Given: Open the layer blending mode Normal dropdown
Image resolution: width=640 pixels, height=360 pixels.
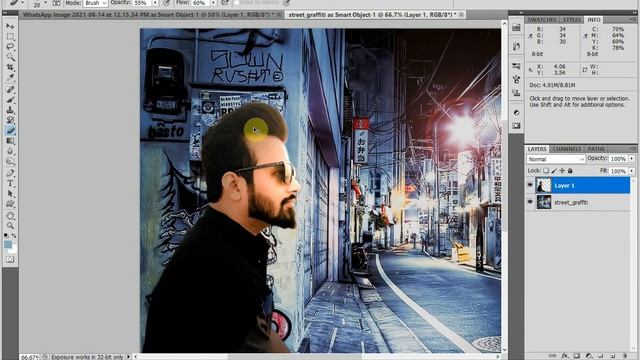Looking at the screenshot, I should click(x=556, y=159).
